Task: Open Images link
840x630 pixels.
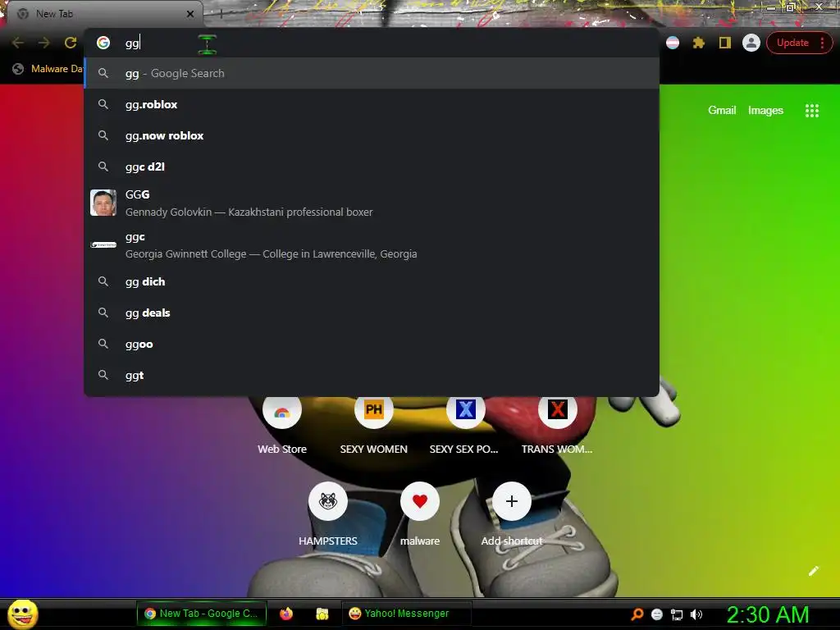Action: (x=765, y=111)
